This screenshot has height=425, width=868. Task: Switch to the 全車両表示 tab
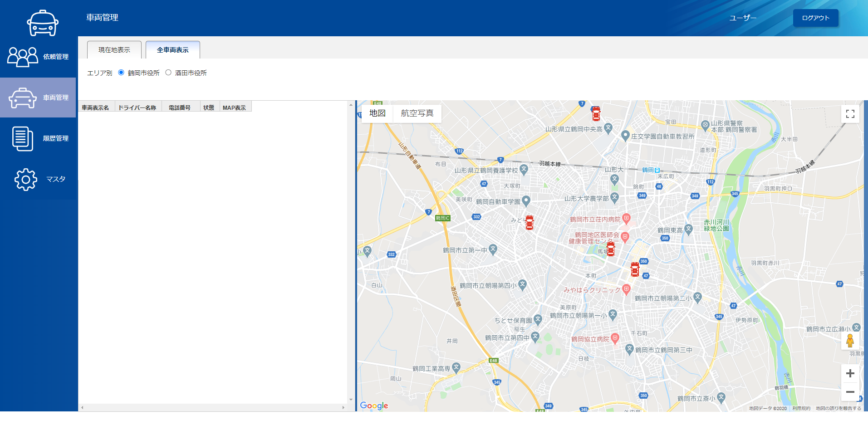tap(173, 50)
